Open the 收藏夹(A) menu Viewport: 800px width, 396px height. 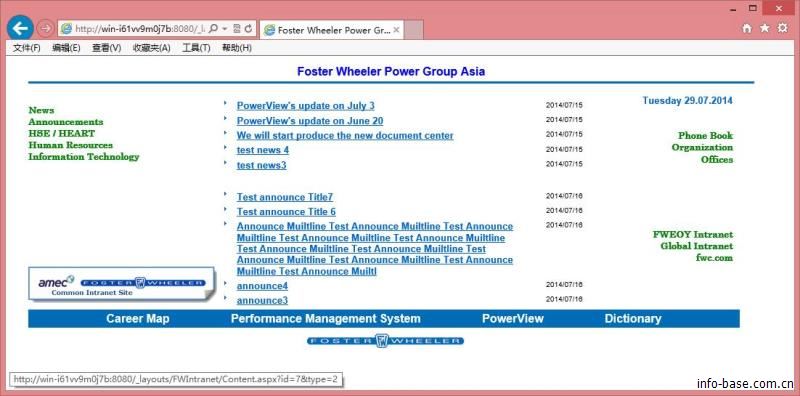tap(152, 48)
